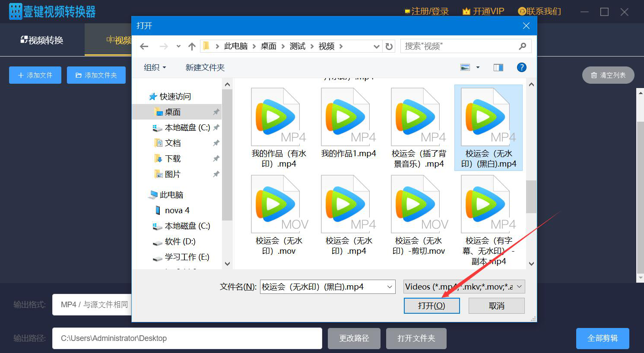Image resolution: width=644 pixels, height=353 pixels.
Task: Select 本地磁盘 (C:) under quick access
Action: coord(187,128)
